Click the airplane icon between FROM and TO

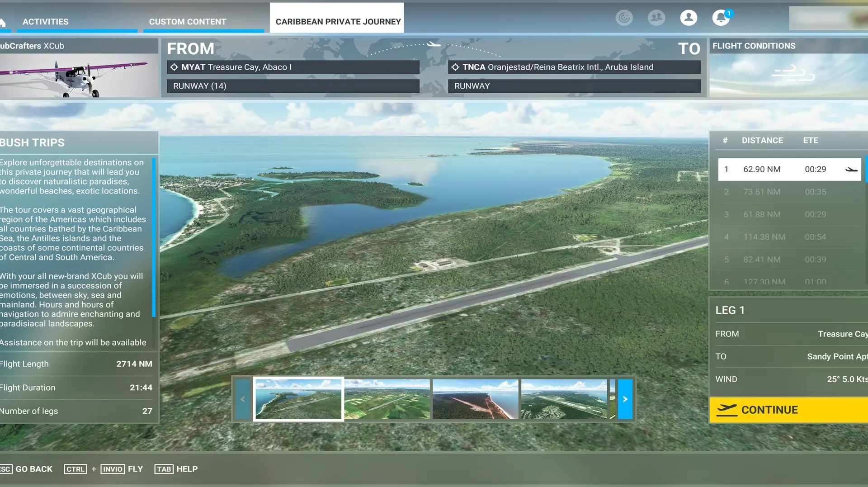tap(434, 44)
